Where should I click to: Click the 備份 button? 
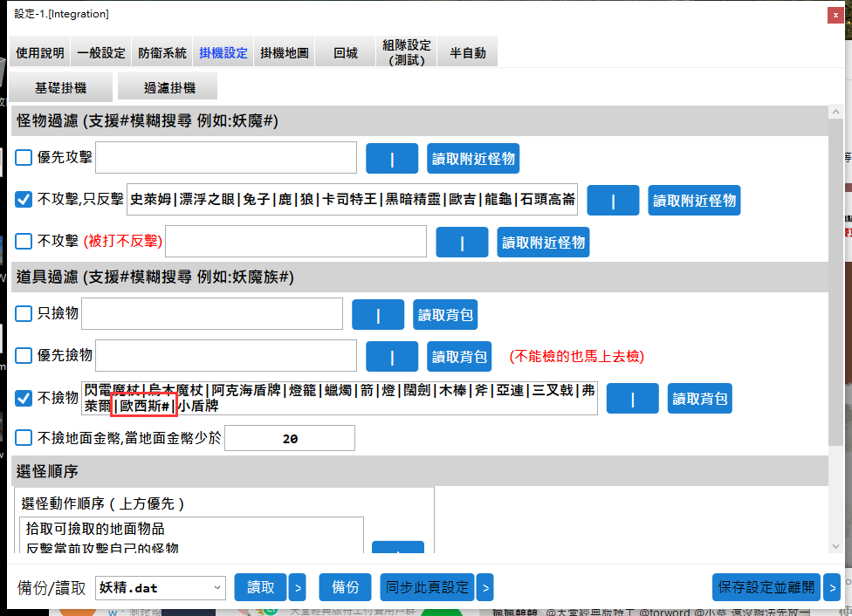click(x=345, y=587)
